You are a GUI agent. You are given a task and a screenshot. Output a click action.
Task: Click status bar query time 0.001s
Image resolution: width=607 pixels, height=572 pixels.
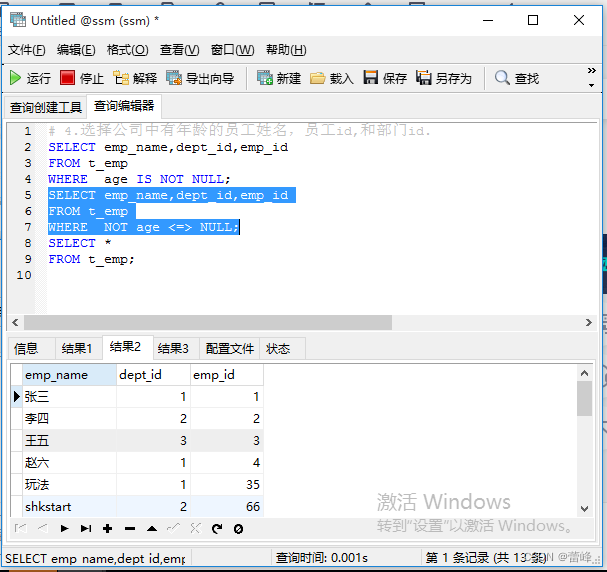click(x=322, y=558)
